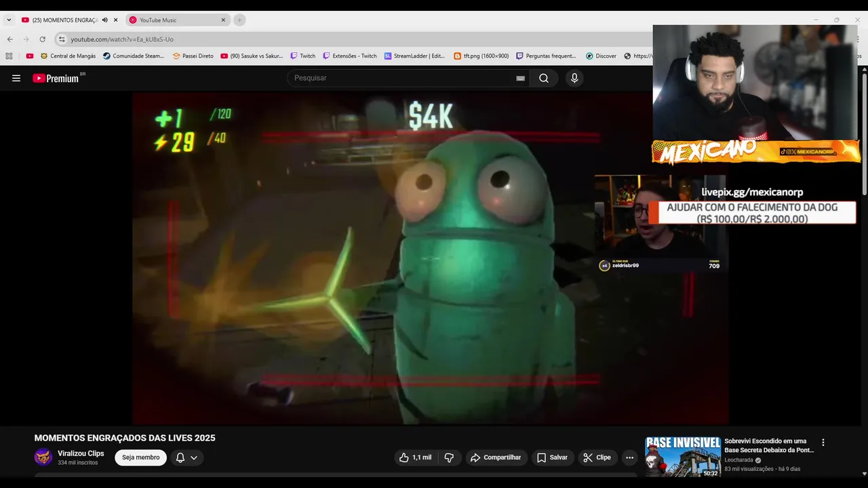Reload the page
The width and height of the screenshot is (868, 488).
click(42, 39)
